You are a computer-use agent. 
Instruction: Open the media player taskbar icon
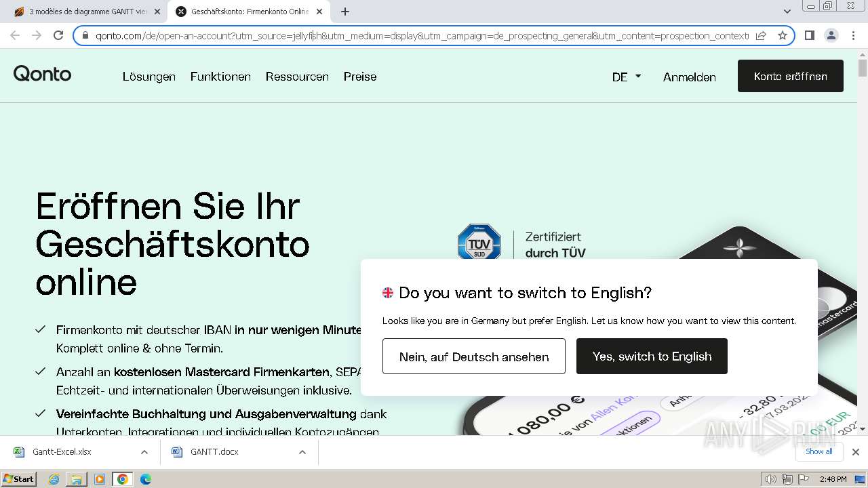click(100, 479)
